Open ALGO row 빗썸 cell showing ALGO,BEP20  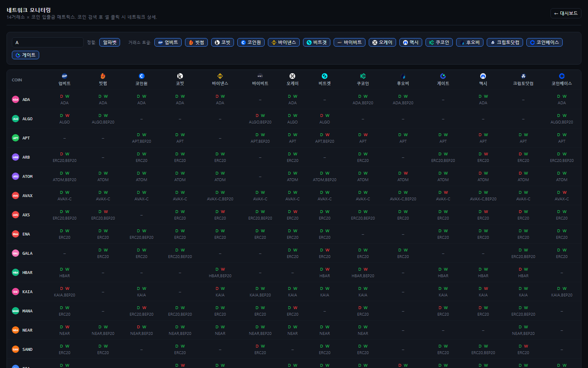[x=103, y=119]
